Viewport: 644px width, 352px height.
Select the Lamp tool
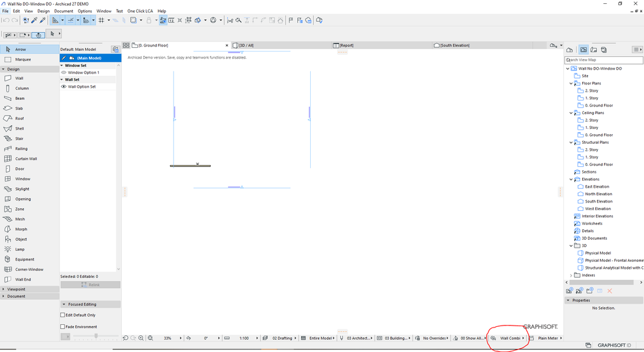click(30, 249)
